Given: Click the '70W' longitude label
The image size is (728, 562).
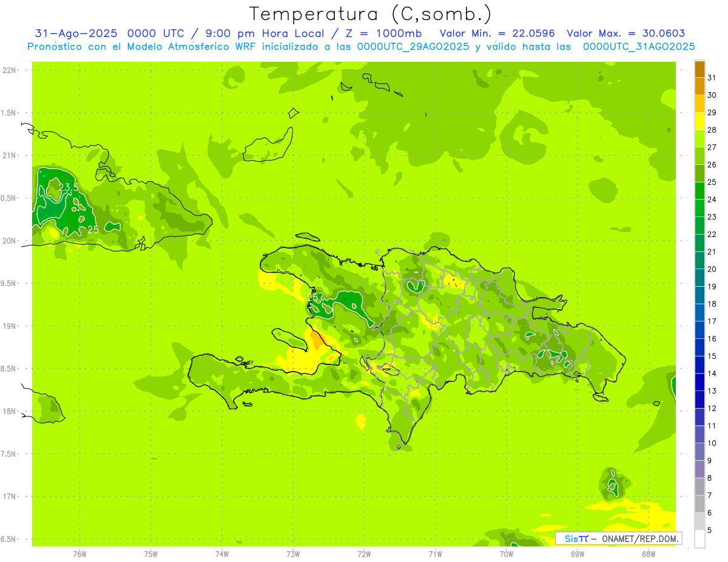Looking at the screenshot, I should click(x=506, y=554).
